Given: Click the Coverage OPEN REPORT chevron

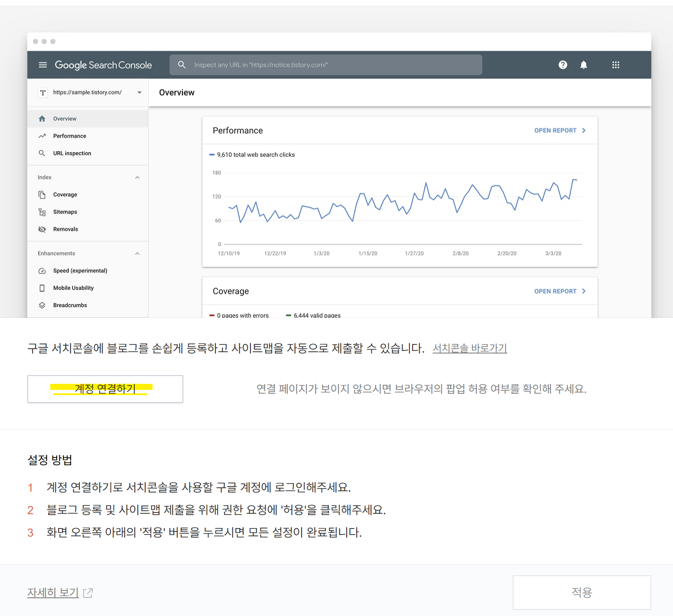Looking at the screenshot, I should tap(584, 291).
